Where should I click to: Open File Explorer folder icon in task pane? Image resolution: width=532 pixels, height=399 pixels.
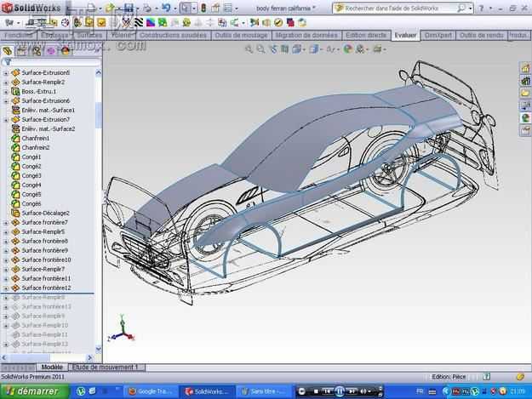525,93
